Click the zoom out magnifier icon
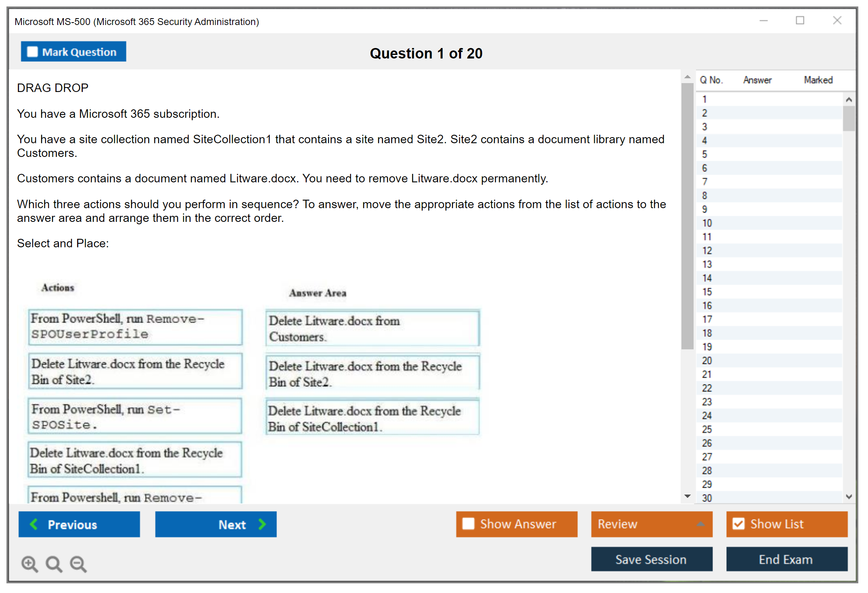Screen dimensions: 868x593 point(78,564)
